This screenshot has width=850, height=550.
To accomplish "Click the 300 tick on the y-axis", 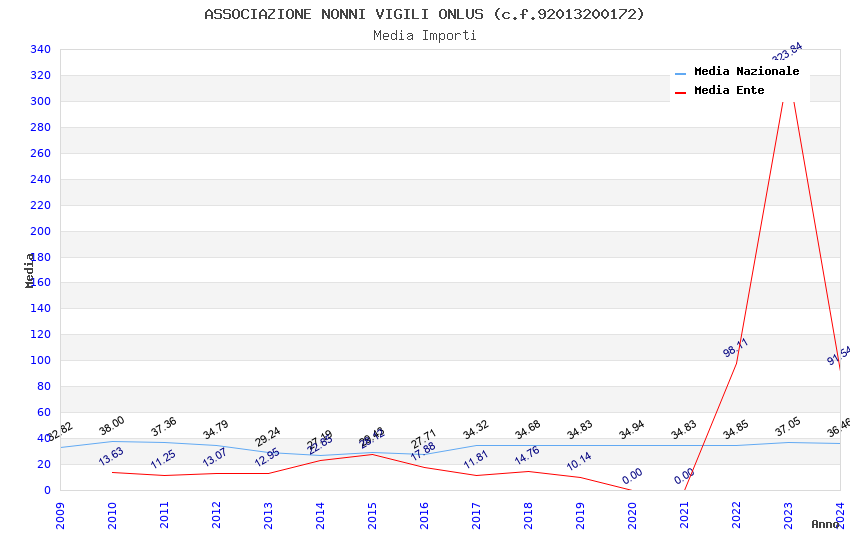I will click(x=41, y=101).
